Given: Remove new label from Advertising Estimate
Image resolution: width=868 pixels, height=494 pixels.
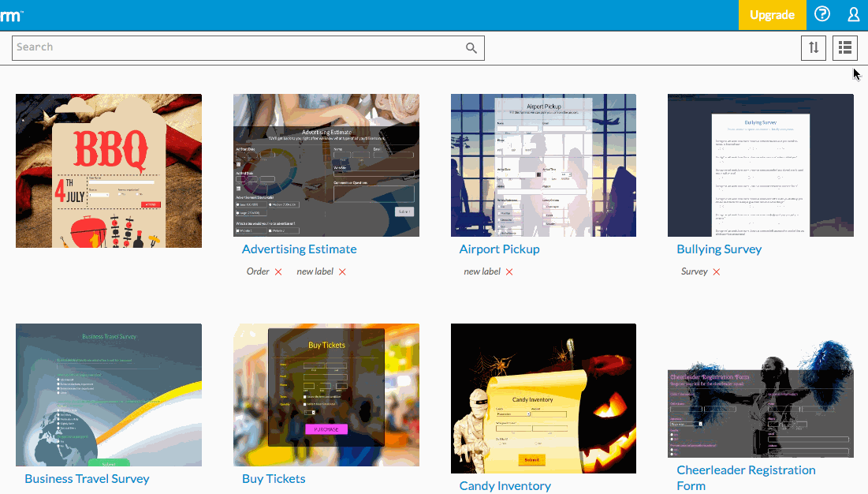Looking at the screenshot, I should click(x=343, y=272).
